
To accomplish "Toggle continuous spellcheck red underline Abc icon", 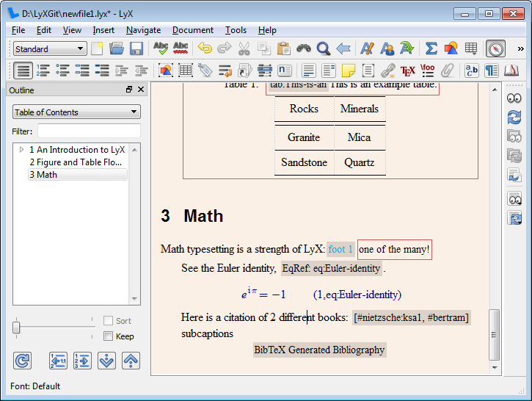I will [x=181, y=48].
